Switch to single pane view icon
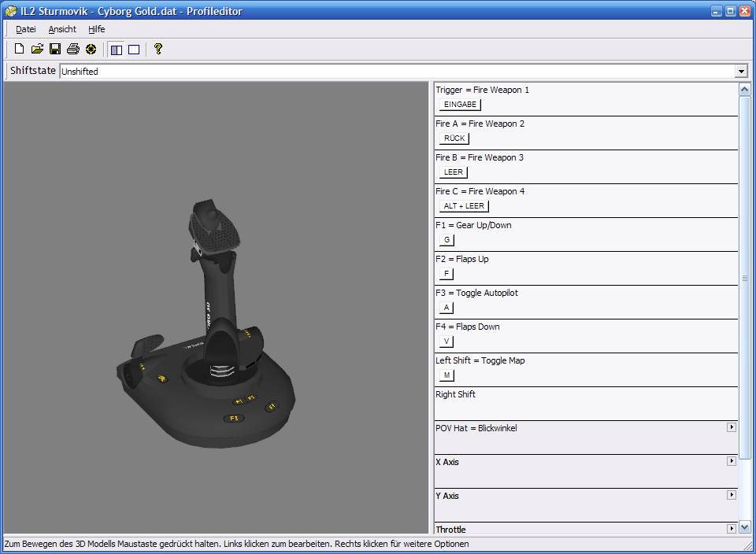756x554 pixels. pyautogui.click(x=134, y=49)
